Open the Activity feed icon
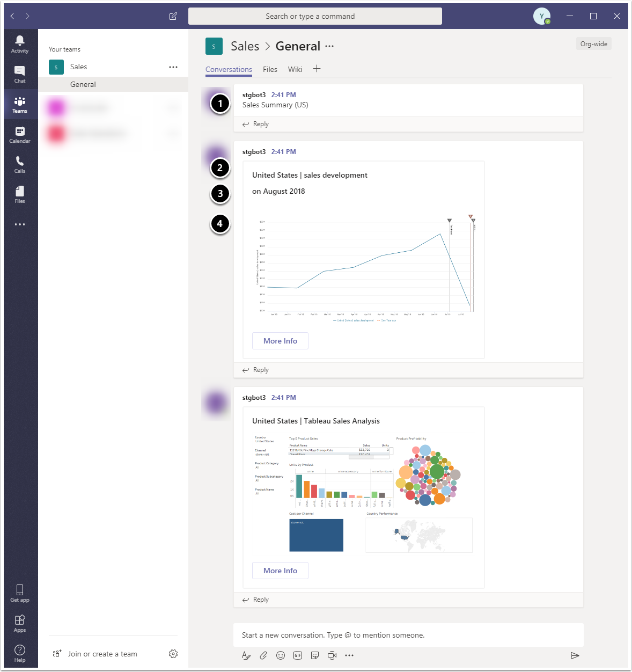The image size is (632, 672). 20,44
